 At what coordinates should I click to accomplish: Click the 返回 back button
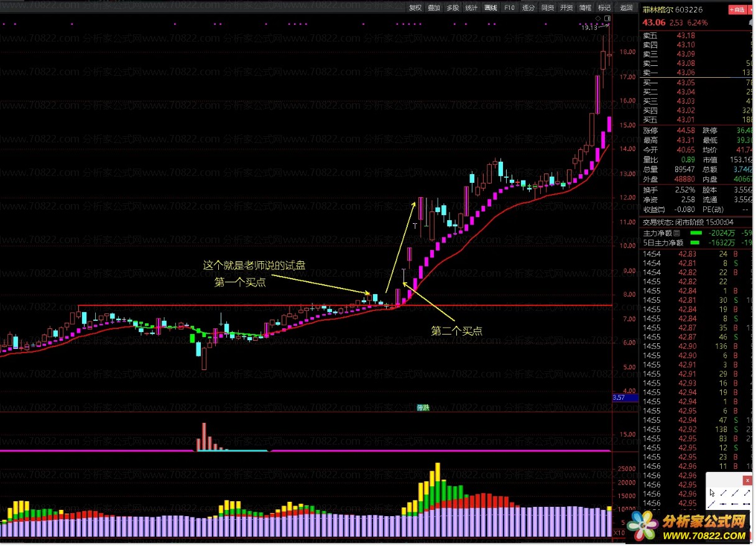click(625, 8)
